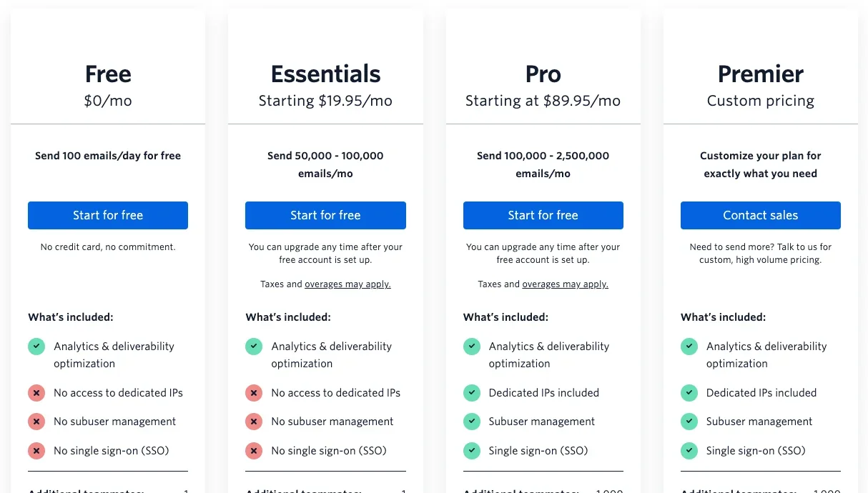Click green check beside Free plan Analytics
868x493 pixels.
36,347
